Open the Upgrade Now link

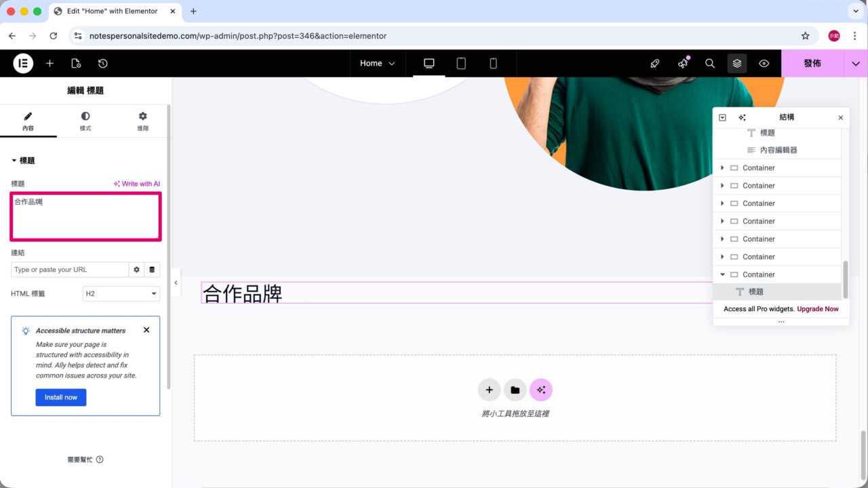point(818,309)
